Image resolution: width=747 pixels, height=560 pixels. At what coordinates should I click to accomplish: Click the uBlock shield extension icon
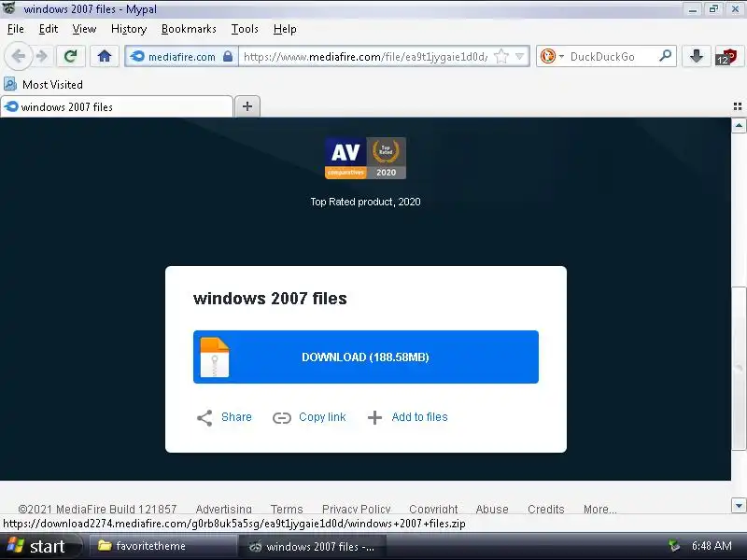pyautogui.click(x=726, y=56)
